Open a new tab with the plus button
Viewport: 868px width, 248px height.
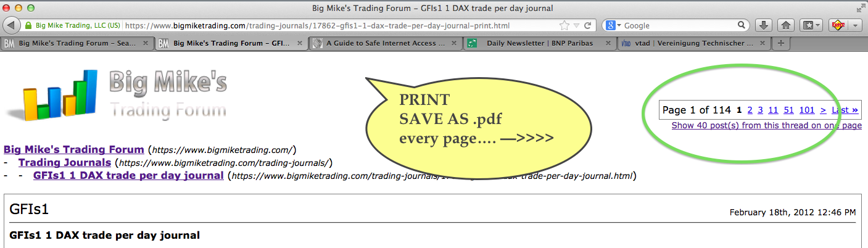[781, 44]
